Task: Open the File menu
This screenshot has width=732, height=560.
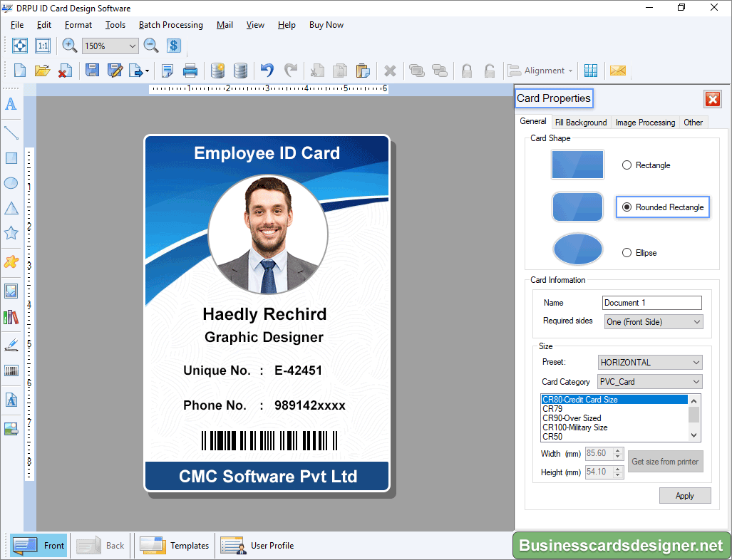Action: point(17,25)
